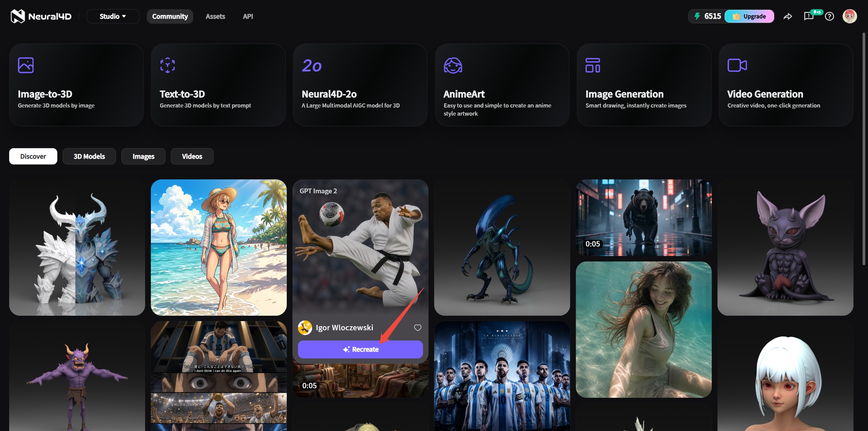Image resolution: width=868 pixels, height=431 pixels.
Task: Filter by 3D Models
Action: (89, 156)
